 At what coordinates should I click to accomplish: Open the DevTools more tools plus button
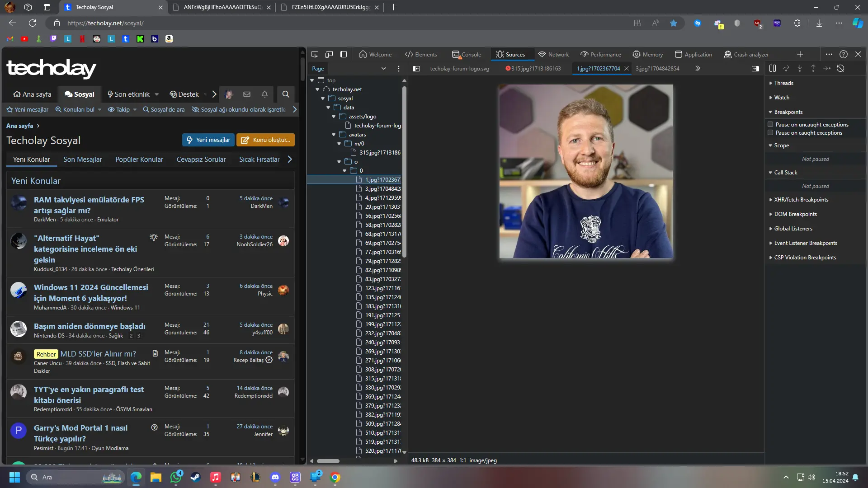[x=800, y=54]
